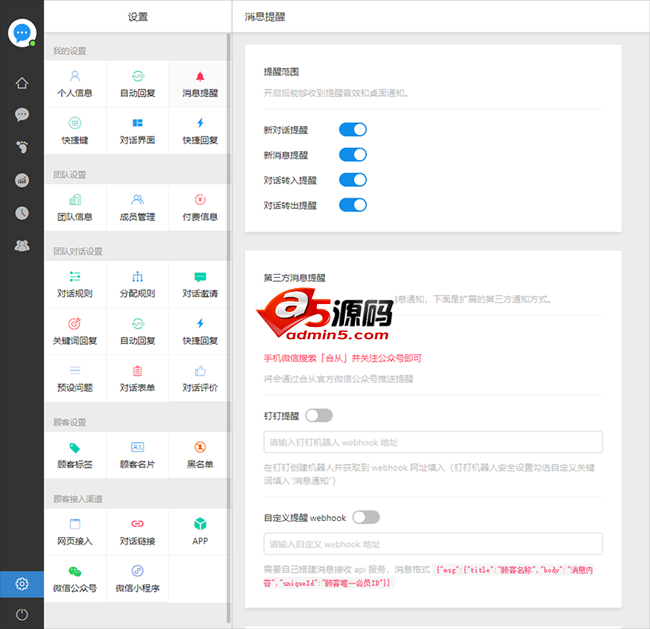Toggle 对话转出提醒 switch
The width and height of the screenshot is (650, 629).
353,205
